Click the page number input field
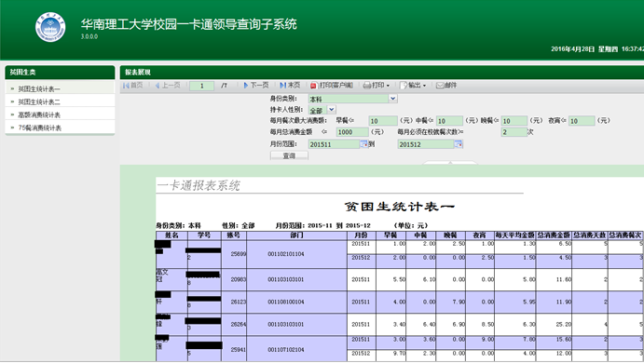This screenshot has width=644, height=363. click(201, 86)
